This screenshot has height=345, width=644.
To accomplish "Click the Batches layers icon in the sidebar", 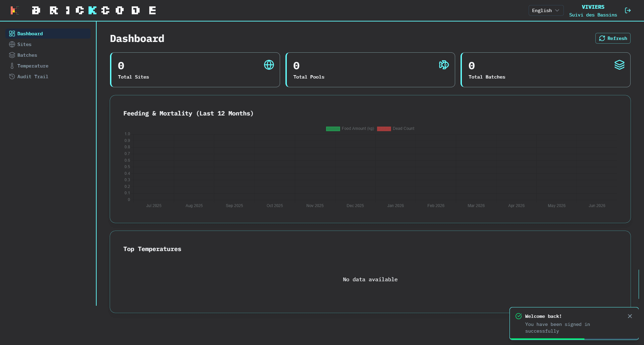I will tap(12, 55).
